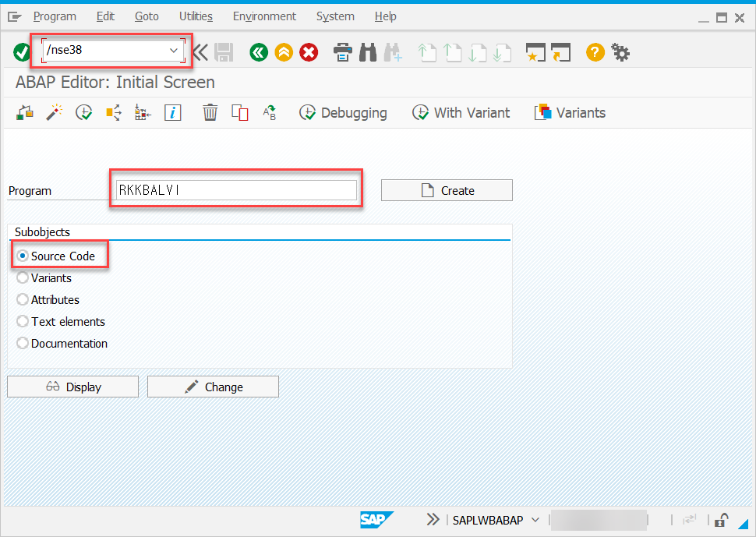Viewport: 756px width, 537px height.
Task: Click the SAP window menu icon at top-left
Action: 15,17
